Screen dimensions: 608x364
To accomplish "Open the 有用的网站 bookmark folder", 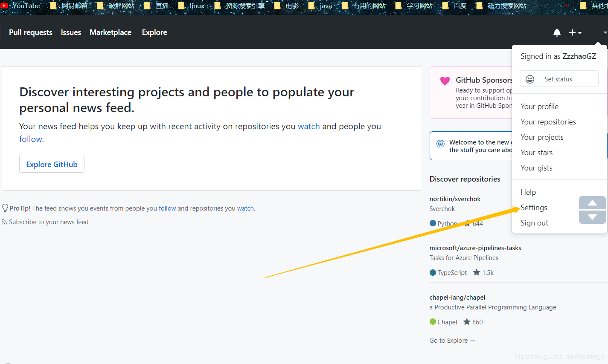I will [x=364, y=6].
